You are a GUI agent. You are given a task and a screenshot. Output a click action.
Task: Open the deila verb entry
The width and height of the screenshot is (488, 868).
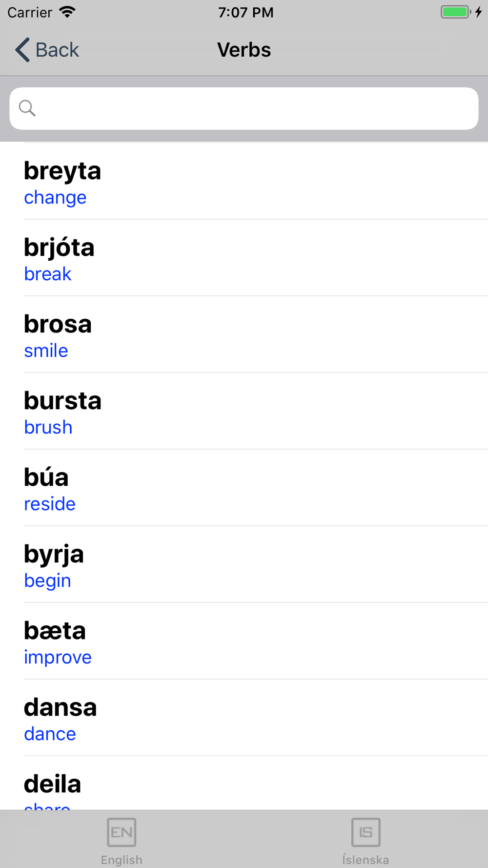244,786
